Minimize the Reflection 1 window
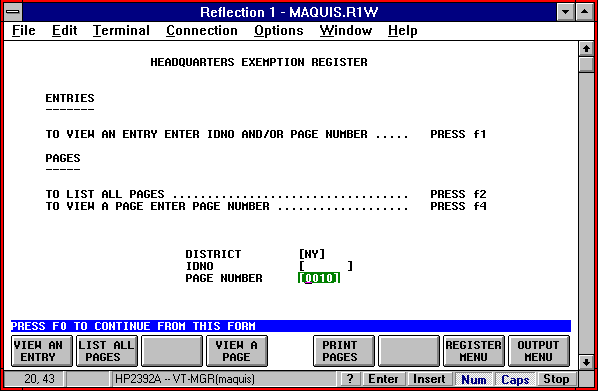 (566, 12)
